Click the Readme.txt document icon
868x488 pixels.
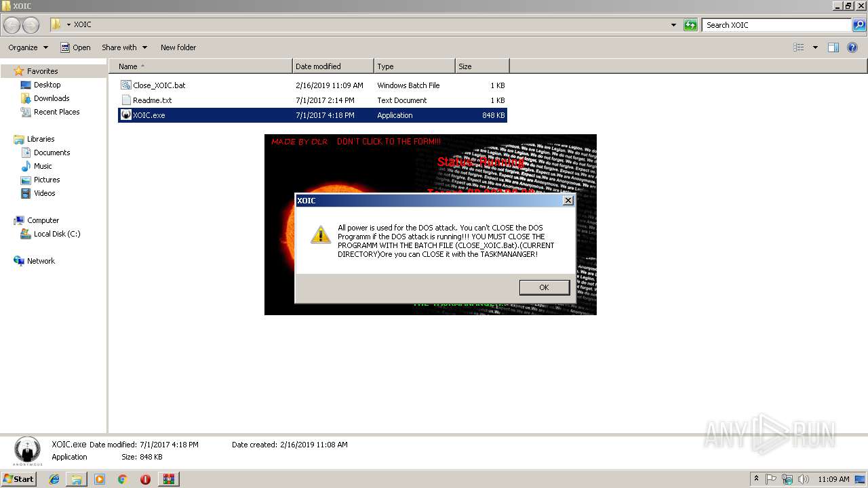125,100
